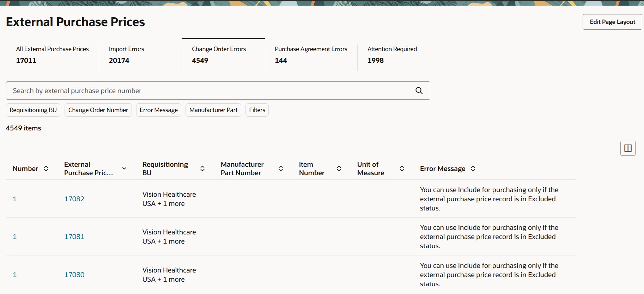The image size is (644, 294).
Task: Sort by Item Number column
Action: [339, 169]
